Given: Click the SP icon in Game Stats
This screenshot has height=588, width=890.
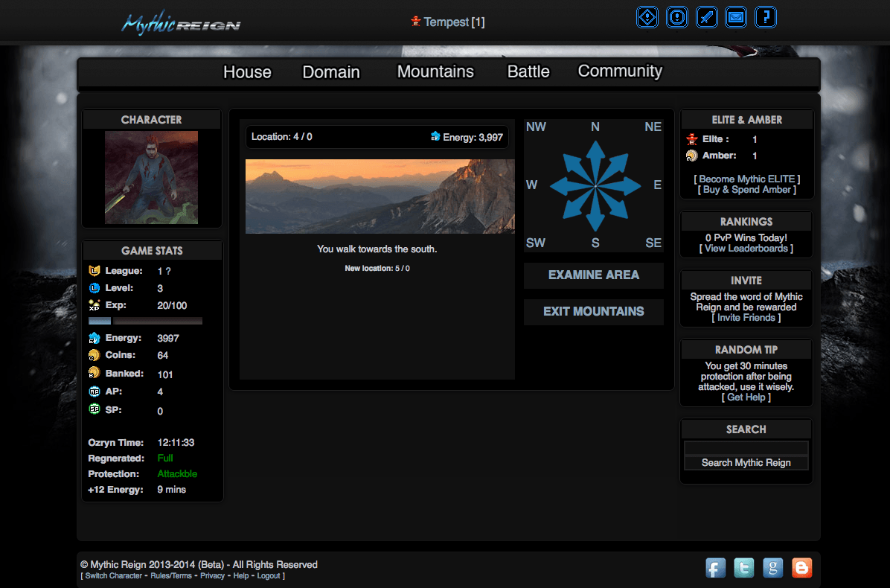Looking at the screenshot, I should point(95,409).
